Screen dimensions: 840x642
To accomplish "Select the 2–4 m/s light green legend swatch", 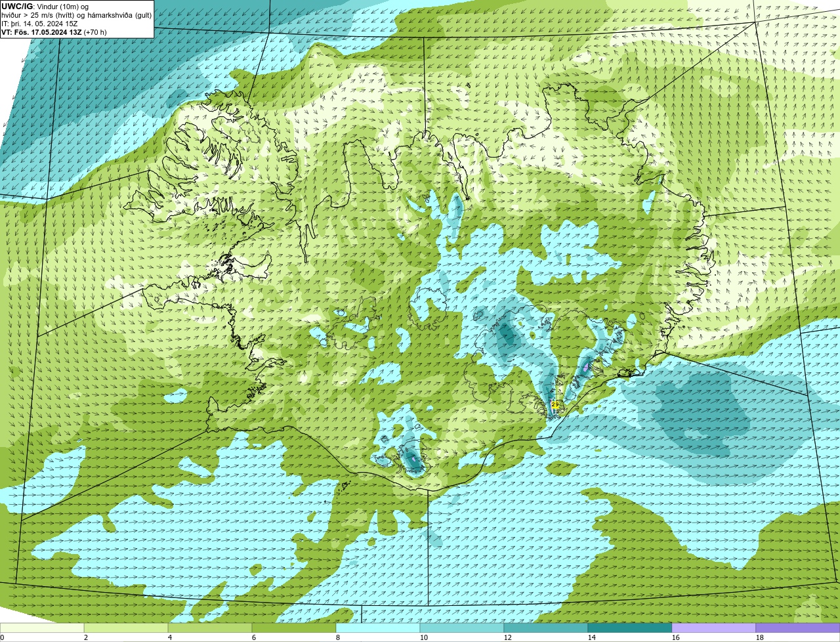I will (126, 628).
